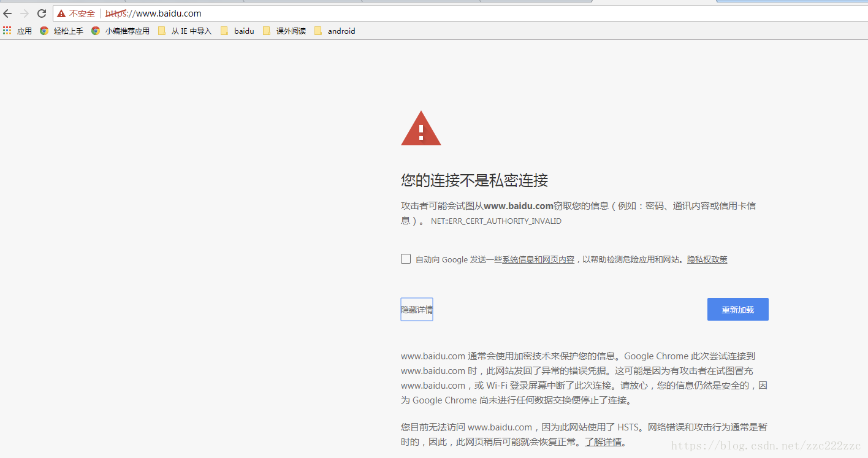The height and width of the screenshot is (458, 868).
Task: Click the large red warning triangle icon
Action: (x=421, y=128)
